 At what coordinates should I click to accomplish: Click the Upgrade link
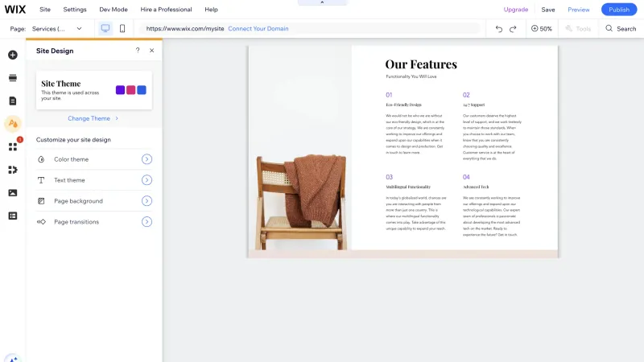[516, 10]
